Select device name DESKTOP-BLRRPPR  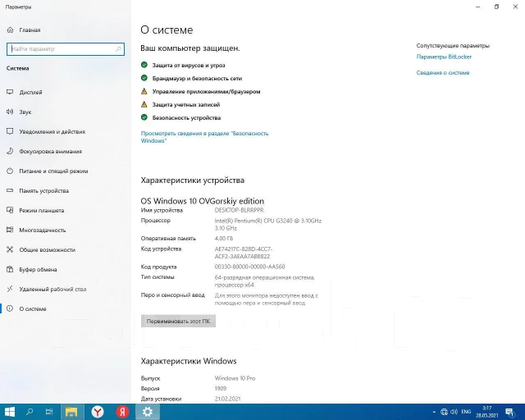click(x=239, y=210)
